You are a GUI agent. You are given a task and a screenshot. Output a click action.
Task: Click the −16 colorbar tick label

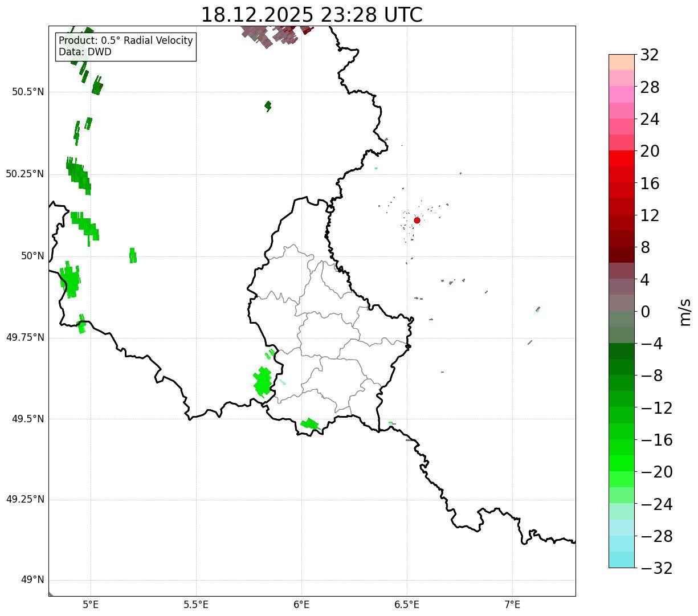point(656,440)
